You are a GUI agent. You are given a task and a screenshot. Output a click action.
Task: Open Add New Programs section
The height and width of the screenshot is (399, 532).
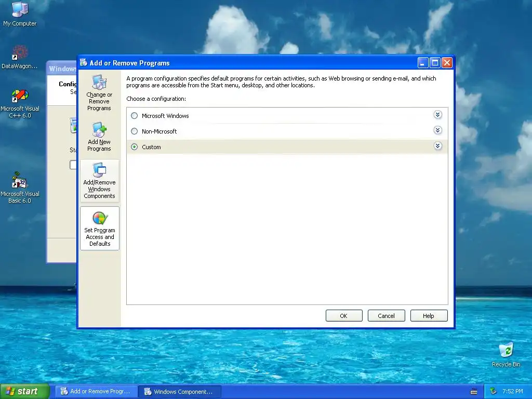click(x=99, y=137)
